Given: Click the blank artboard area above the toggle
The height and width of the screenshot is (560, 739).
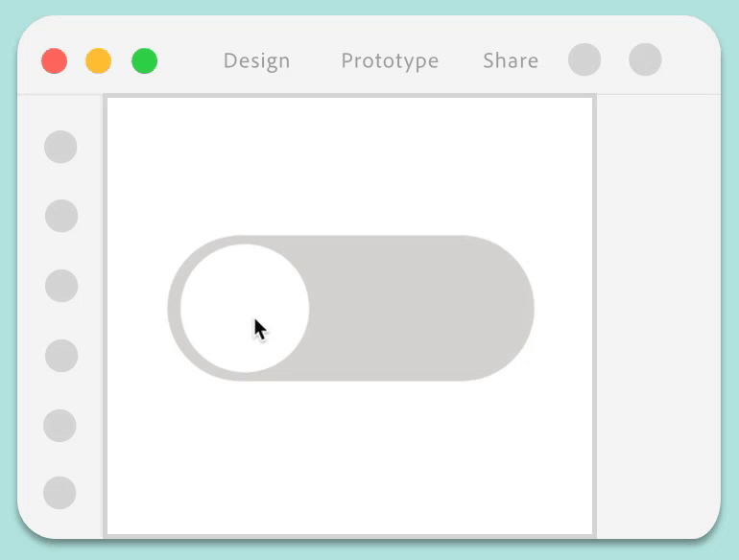Looking at the screenshot, I should point(350,163).
